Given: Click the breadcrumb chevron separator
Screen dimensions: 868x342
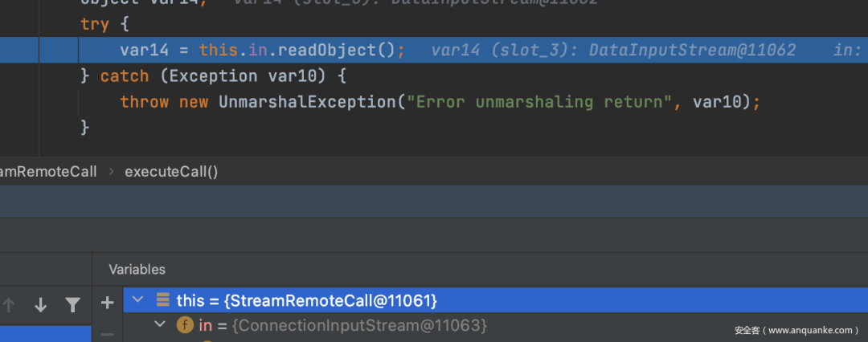Looking at the screenshot, I should coord(111,172).
